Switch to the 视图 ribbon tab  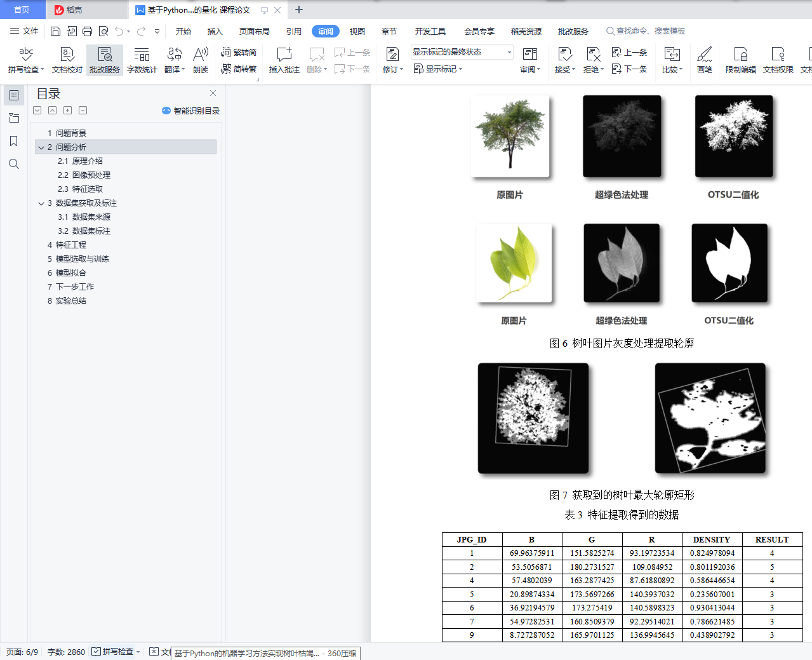[x=357, y=31]
